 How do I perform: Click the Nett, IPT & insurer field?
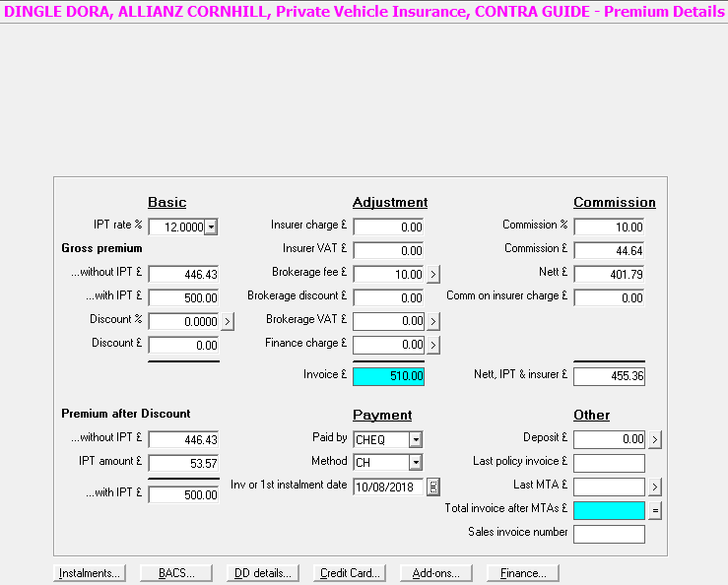609,376
